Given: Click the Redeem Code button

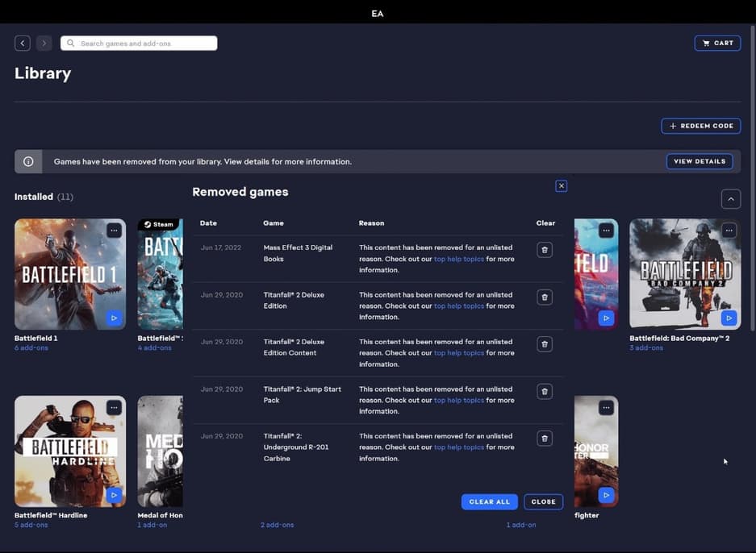Looking at the screenshot, I should [700, 126].
